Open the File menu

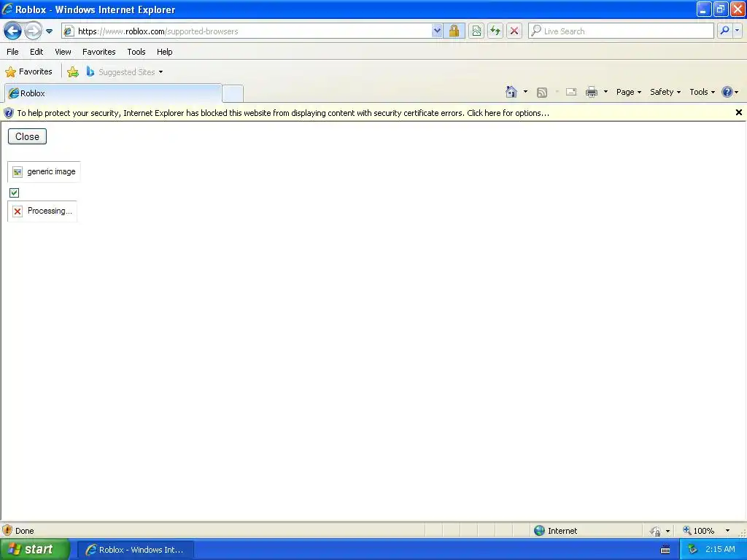[13, 52]
